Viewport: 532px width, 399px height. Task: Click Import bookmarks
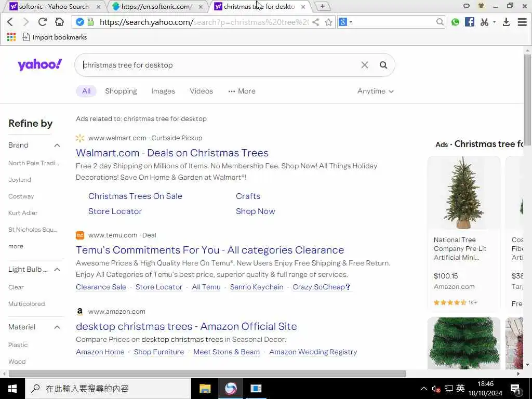coord(55,37)
